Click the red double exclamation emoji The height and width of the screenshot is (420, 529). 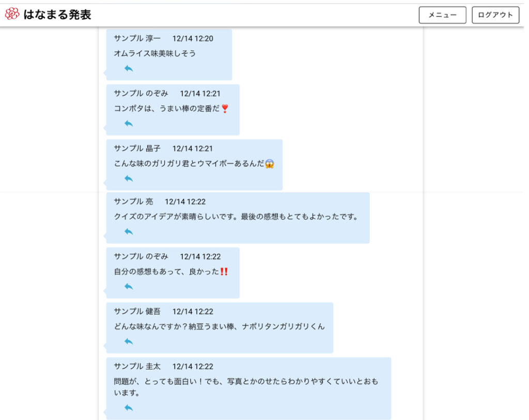click(224, 272)
